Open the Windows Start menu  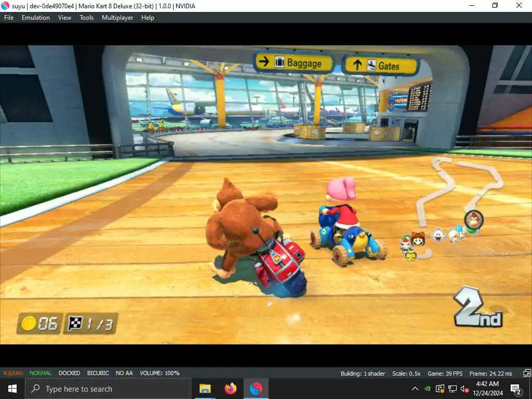click(12, 389)
